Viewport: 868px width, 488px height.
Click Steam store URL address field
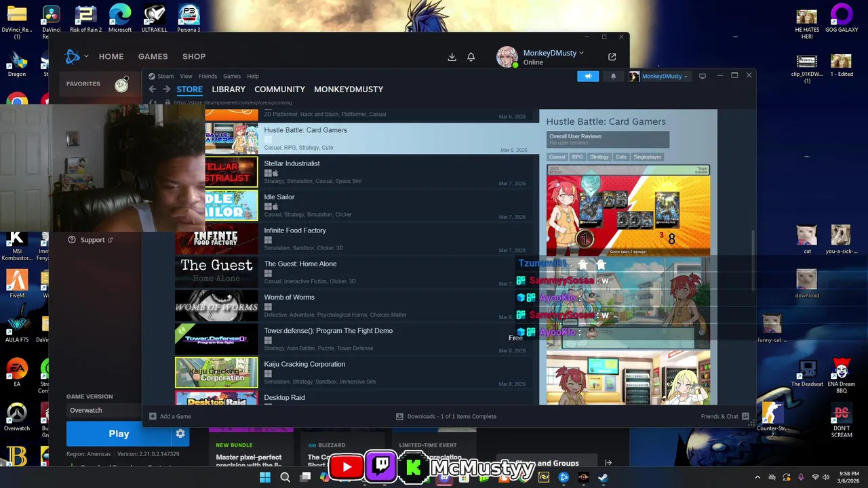[233, 102]
